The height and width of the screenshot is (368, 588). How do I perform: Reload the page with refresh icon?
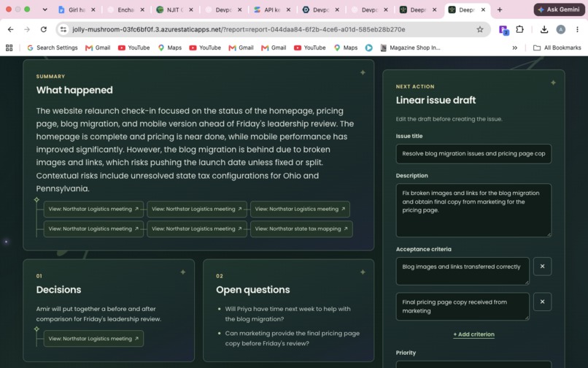point(44,29)
